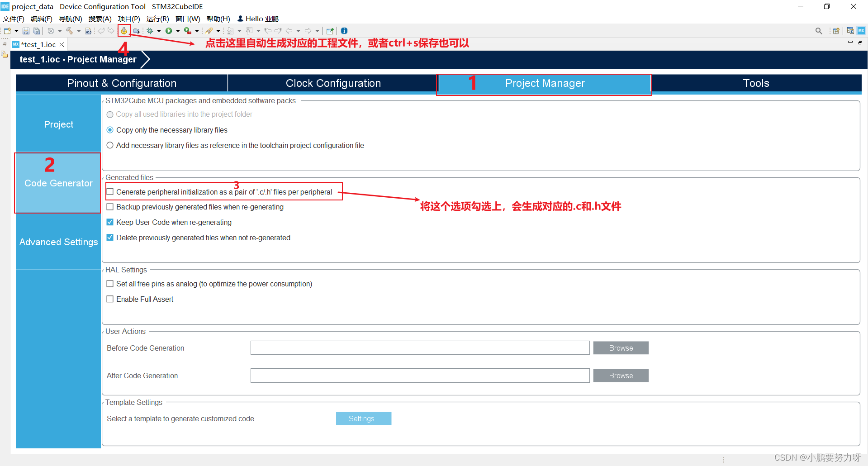Viewport: 868px width, 466px height.
Task: Switch to Clock Configuration tab
Action: [333, 83]
